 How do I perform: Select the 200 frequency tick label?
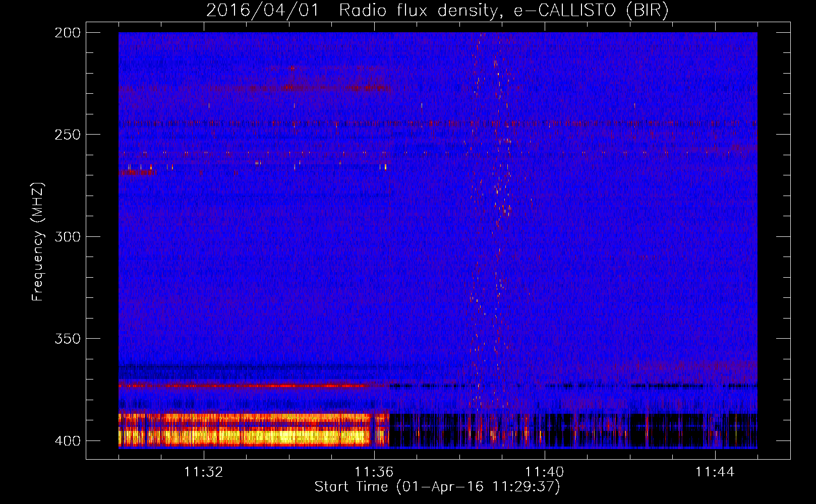click(x=68, y=33)
